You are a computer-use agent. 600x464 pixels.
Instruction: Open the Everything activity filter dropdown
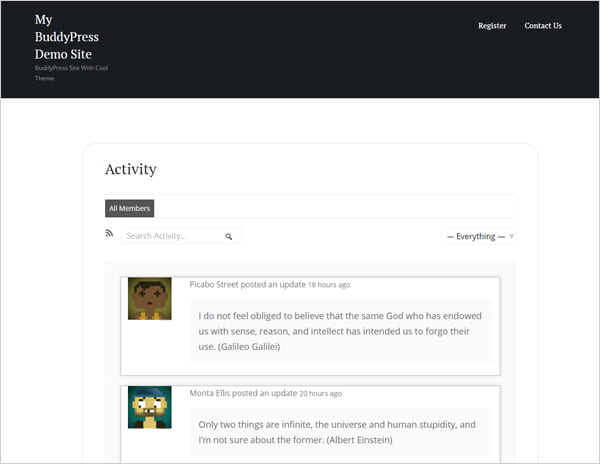(x=476, y=236)
